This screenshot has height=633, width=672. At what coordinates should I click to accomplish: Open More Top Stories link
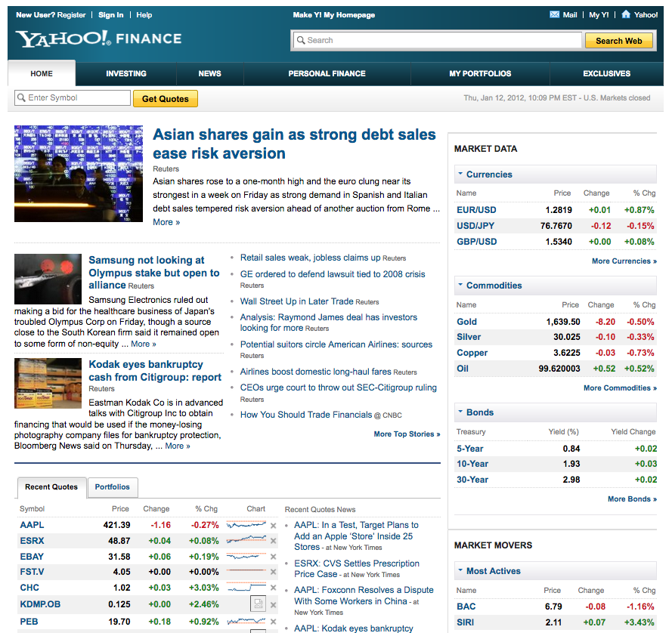[407, 434]
